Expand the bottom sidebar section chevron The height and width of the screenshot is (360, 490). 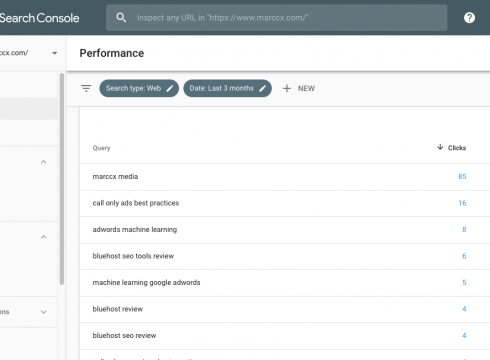click(43, 312)
